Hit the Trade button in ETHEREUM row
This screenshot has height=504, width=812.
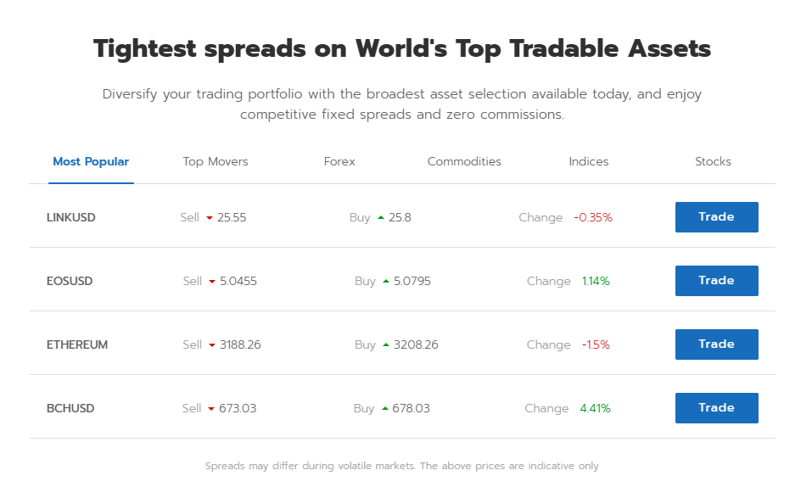[717, 344]
